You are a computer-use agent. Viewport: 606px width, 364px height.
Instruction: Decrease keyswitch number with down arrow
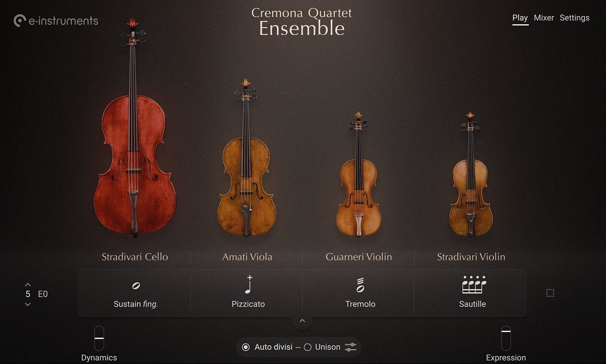click(28, 304)
